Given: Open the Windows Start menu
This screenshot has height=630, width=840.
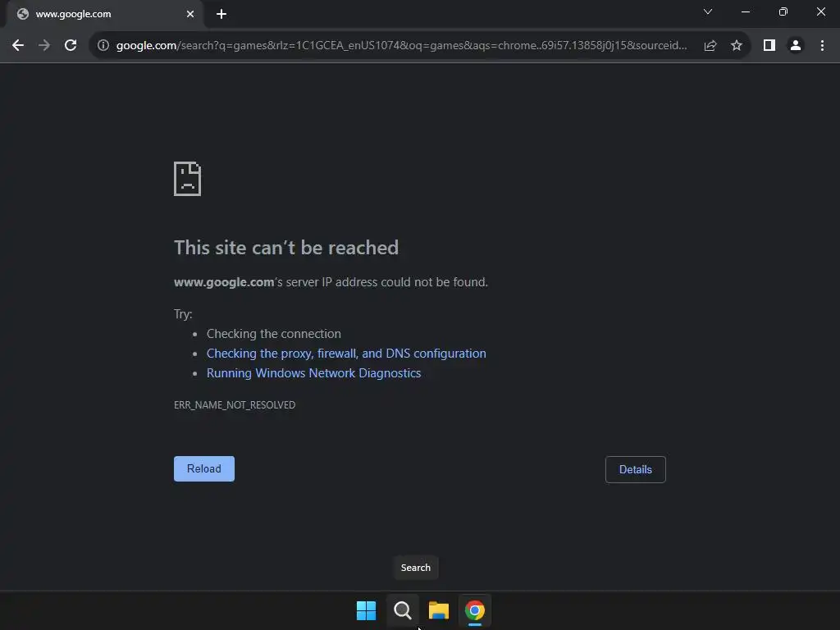Looking at the screenshot, I should 367,610.
